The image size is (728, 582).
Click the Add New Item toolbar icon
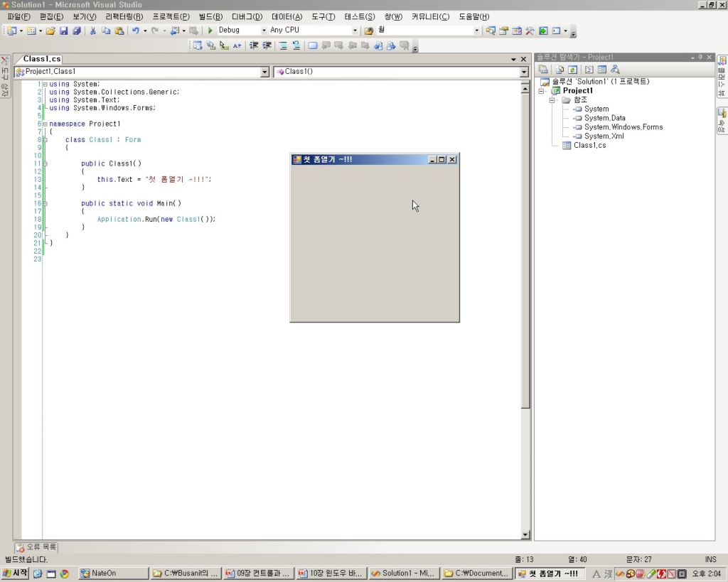(x=31, y=31)
